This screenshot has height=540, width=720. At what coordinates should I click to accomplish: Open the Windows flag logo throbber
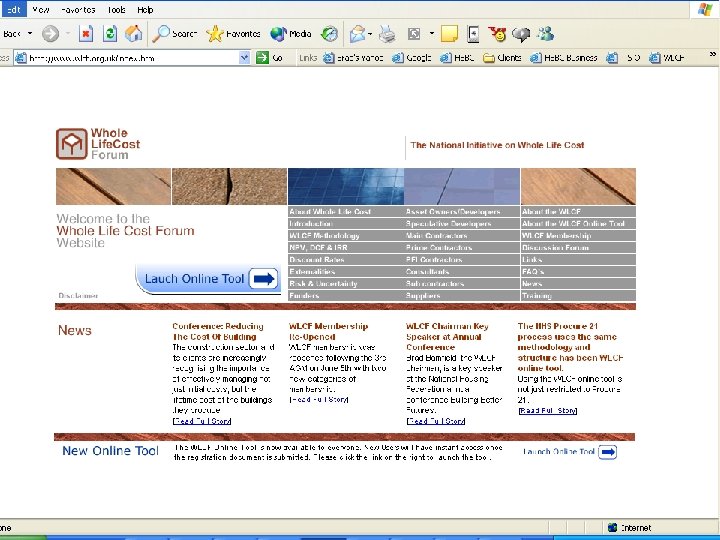click(x=705, y=9)
